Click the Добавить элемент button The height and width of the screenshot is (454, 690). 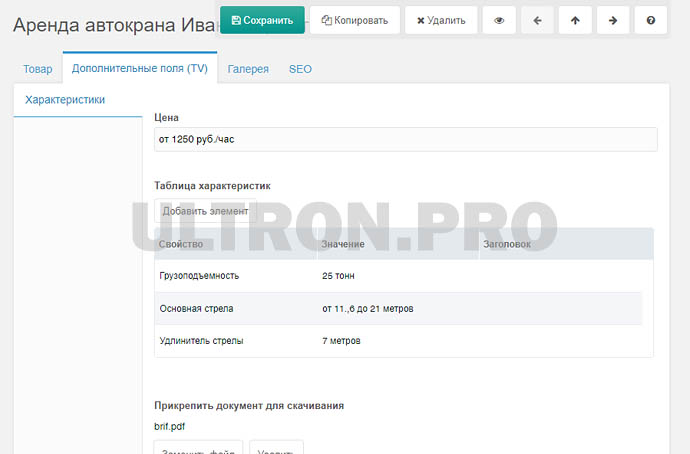coord(206,211)
